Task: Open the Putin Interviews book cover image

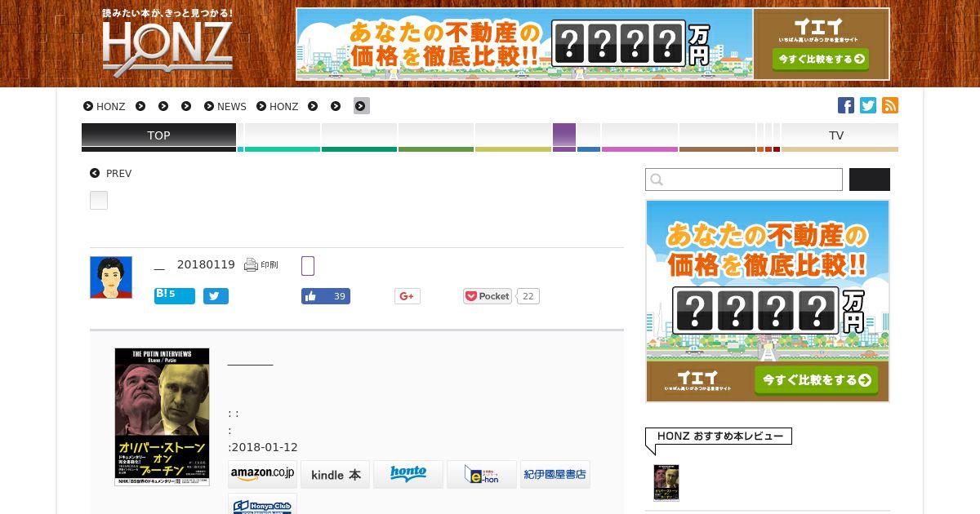Action: 162,417
